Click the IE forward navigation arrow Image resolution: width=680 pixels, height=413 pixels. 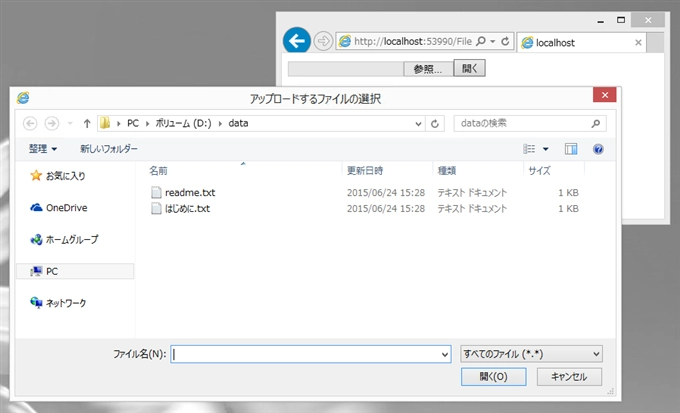(323, 41)
